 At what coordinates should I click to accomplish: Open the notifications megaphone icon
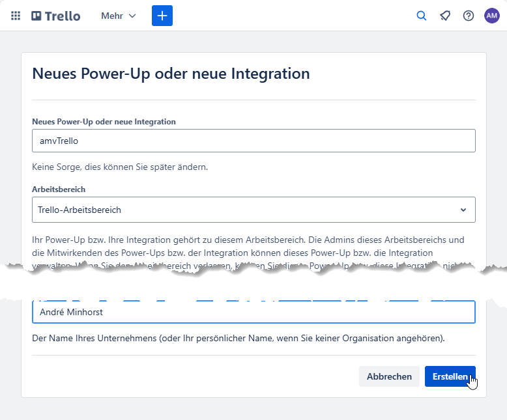[x=445, y=16]
